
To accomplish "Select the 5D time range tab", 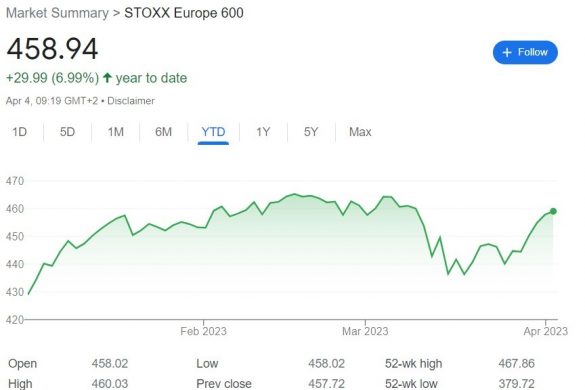I will [68, 132].
